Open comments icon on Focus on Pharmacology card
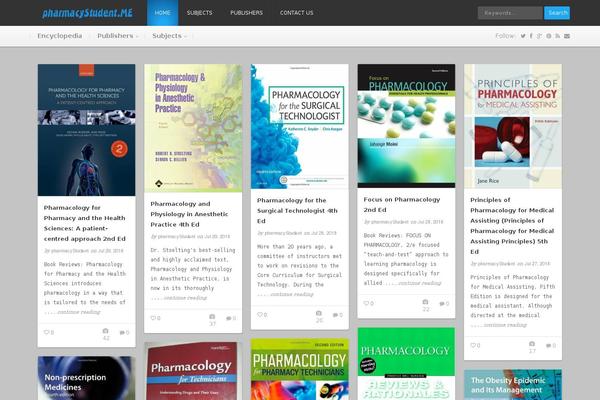The image size is (600, 400). [x=442, y=304]
